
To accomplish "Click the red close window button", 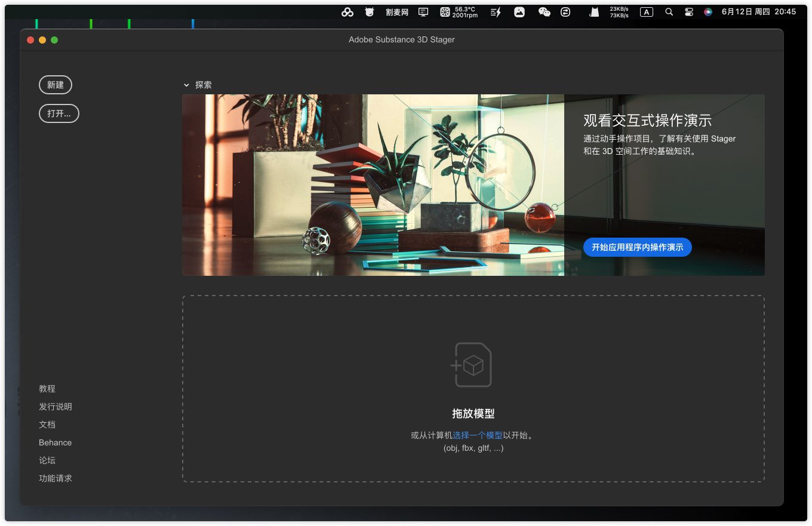I will click(x=30, y=40).
